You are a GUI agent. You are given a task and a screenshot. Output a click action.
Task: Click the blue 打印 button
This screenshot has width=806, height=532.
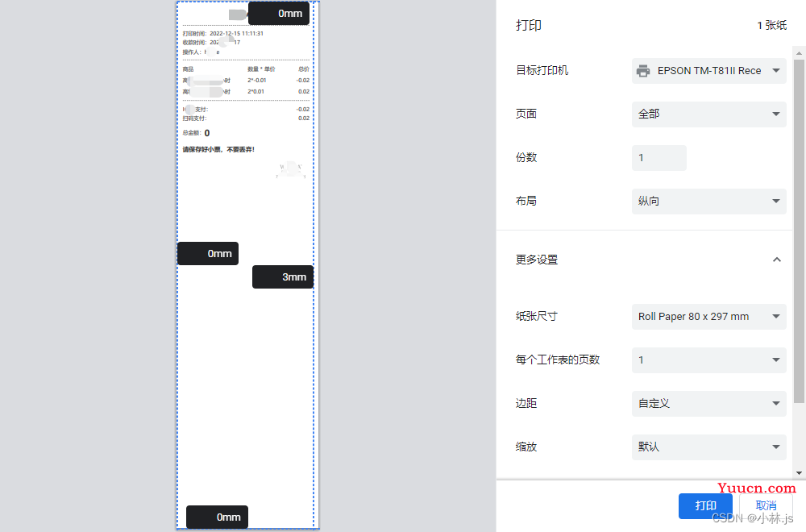705,505
